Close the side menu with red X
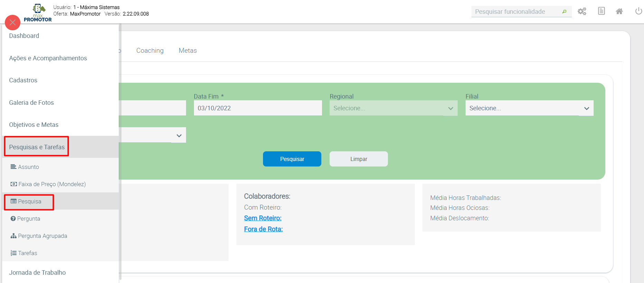 (x=13, y=23)
